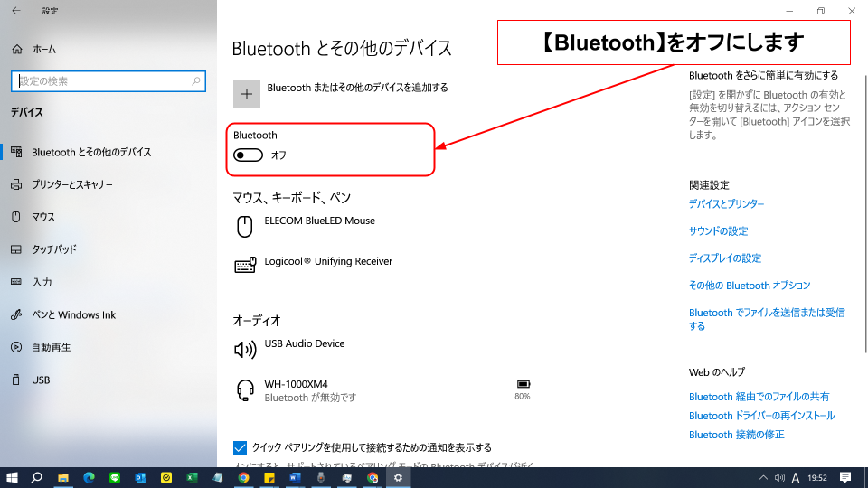The image size is (868, 488).
Task: Uncheck the quick pairing notification checkbox
Action: [x=241, y=447]
